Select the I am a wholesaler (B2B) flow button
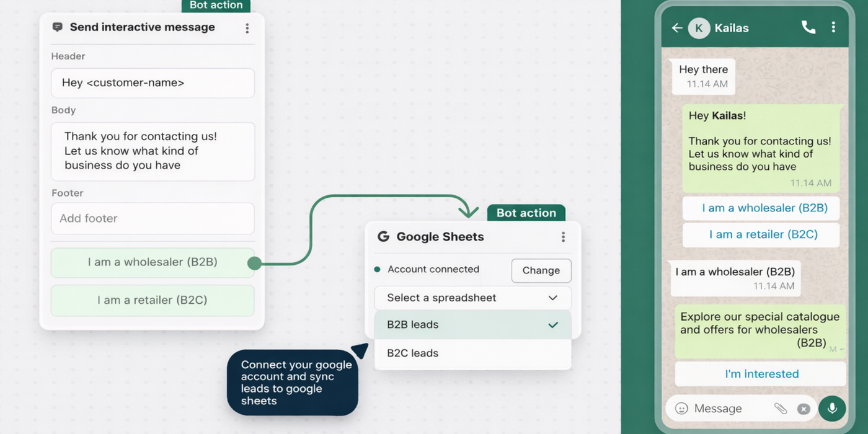The image size is (868, 434). (153, 262)
